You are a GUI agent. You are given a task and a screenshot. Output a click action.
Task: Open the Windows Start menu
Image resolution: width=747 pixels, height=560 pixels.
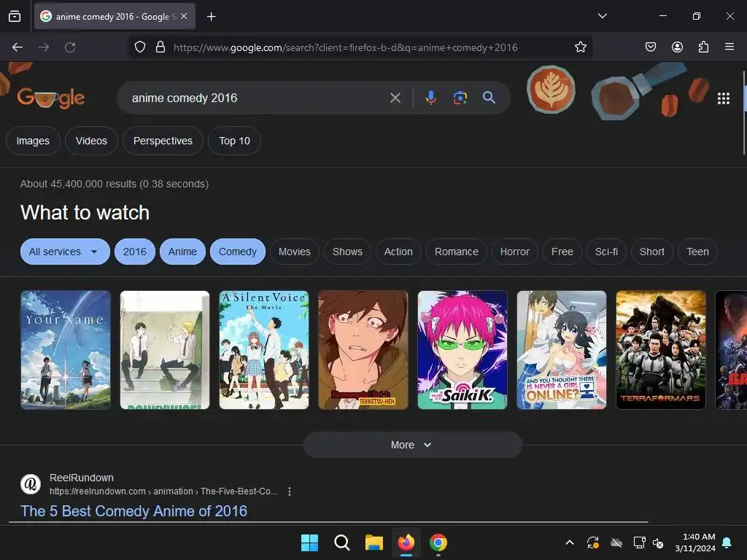309,542
